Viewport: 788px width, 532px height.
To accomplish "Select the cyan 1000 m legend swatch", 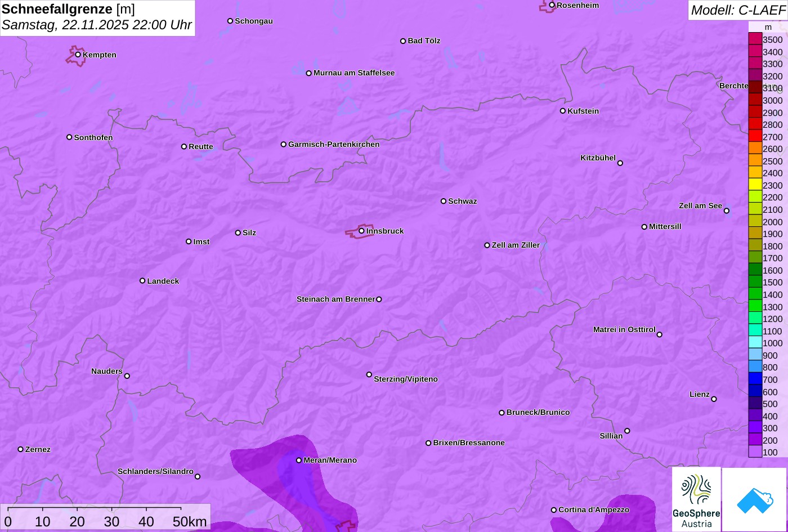I will 755,342.
